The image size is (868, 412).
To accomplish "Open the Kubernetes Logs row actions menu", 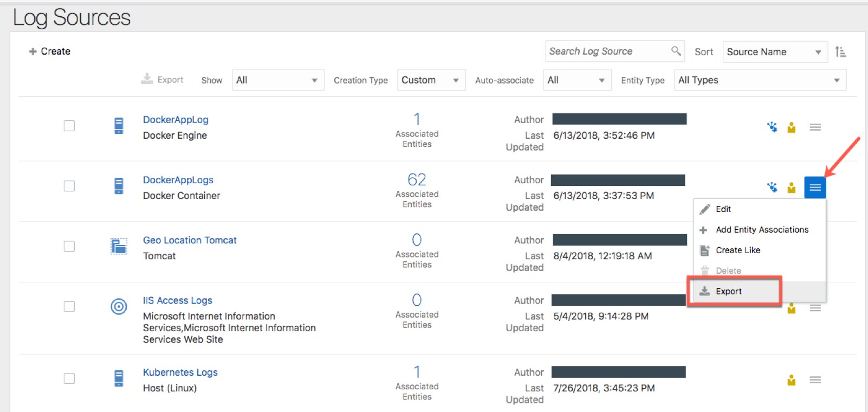I will pyautogui.click(x=815, y=380).
